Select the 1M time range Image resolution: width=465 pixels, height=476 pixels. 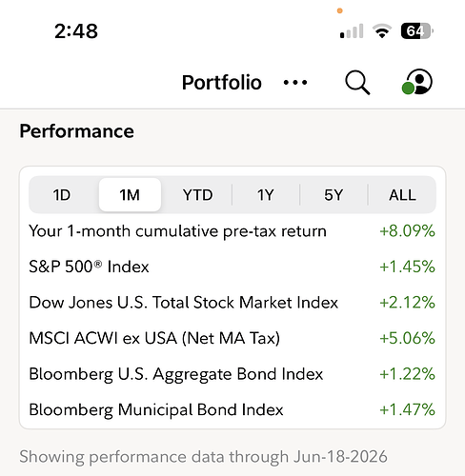click(130, 195)
